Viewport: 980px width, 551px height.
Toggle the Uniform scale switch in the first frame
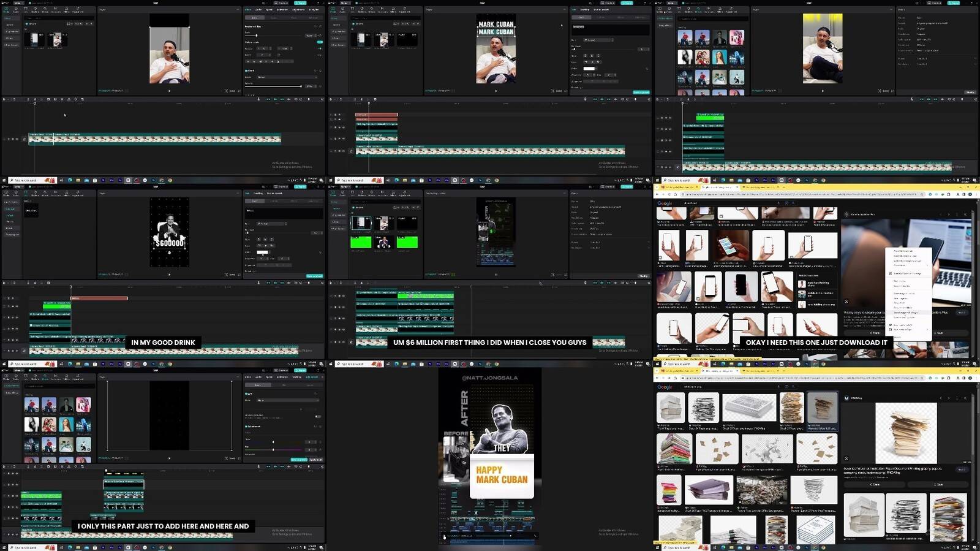pyautogui.click(x=320, y=42)
